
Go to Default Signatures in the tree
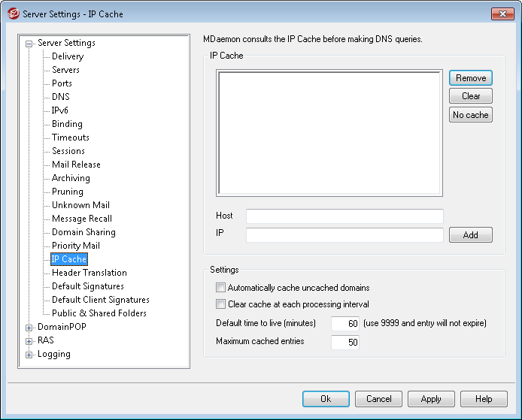click(87, 286)
